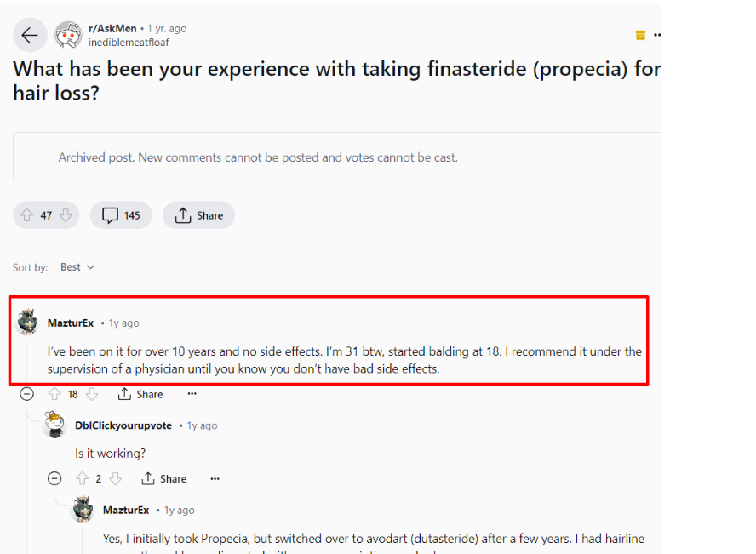Collapse DblClickyourupvote's reply thread
Image resolution: width=756 pixels, height=554 pixels.
pos(54,478)
